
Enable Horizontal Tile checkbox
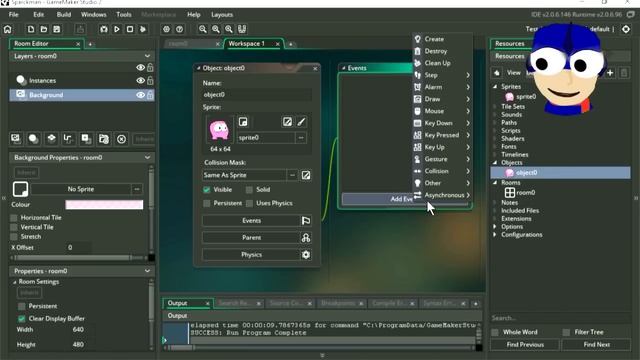pos(14,218)
